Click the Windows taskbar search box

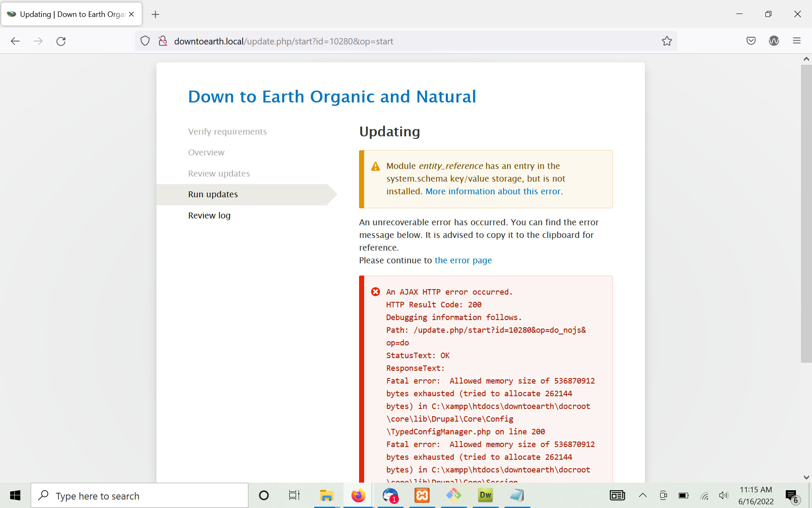(140, 496)
